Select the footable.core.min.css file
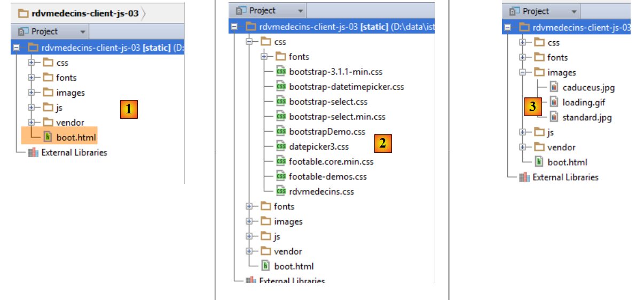 click(331, 161)
